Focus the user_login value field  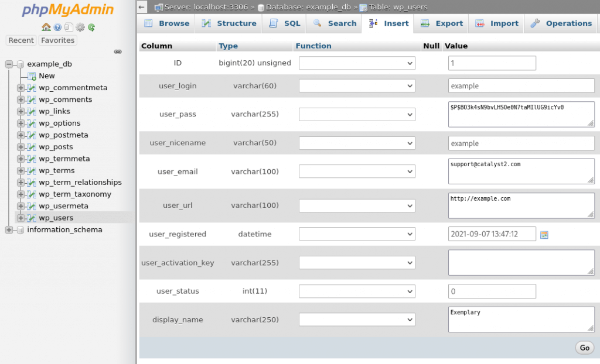tap(521, 85)
